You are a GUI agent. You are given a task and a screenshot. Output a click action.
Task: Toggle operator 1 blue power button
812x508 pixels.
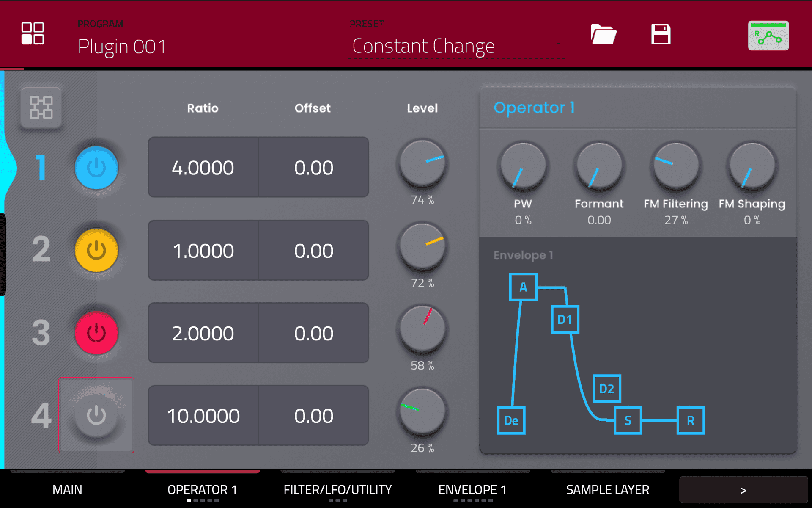click(x=96, y=168)
